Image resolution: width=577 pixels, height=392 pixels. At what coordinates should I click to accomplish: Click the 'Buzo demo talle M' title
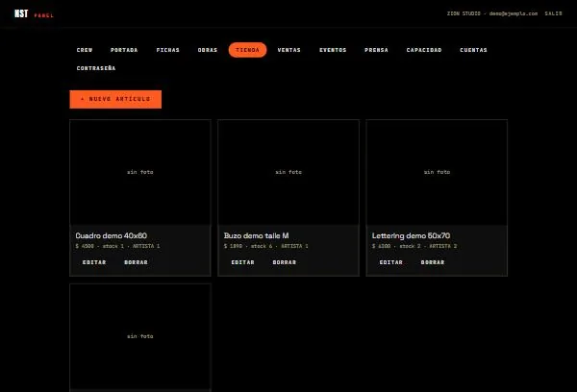(x=256, y=235)
